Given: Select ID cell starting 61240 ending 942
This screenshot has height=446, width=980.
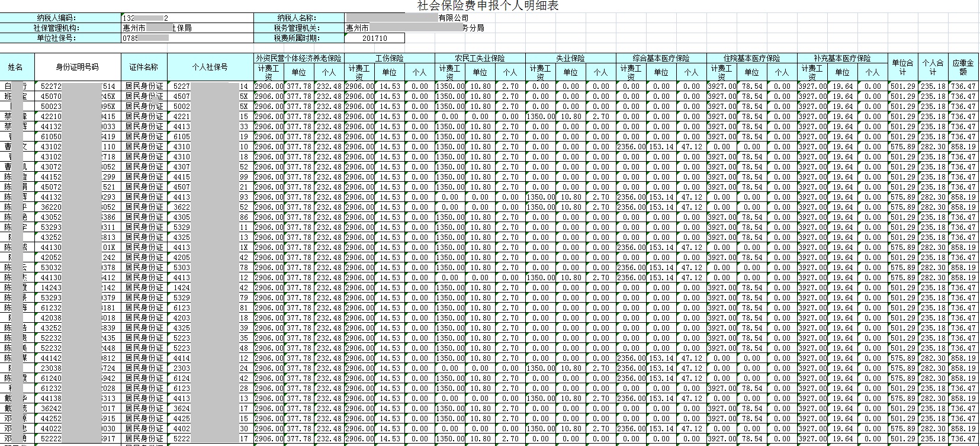Looking at the screenshot, I should [78, 378].
